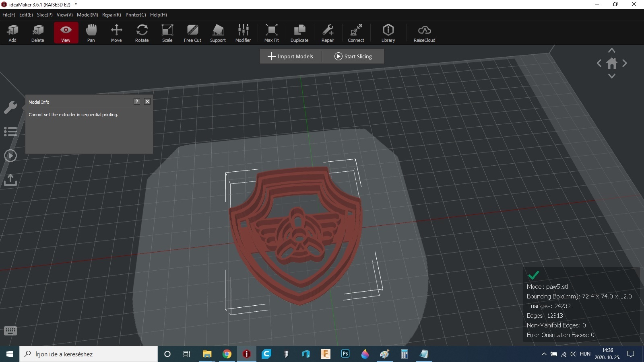This screenshot has width=644, height=362.
Task: Expand the model list side panel
Action: [10, 132]
